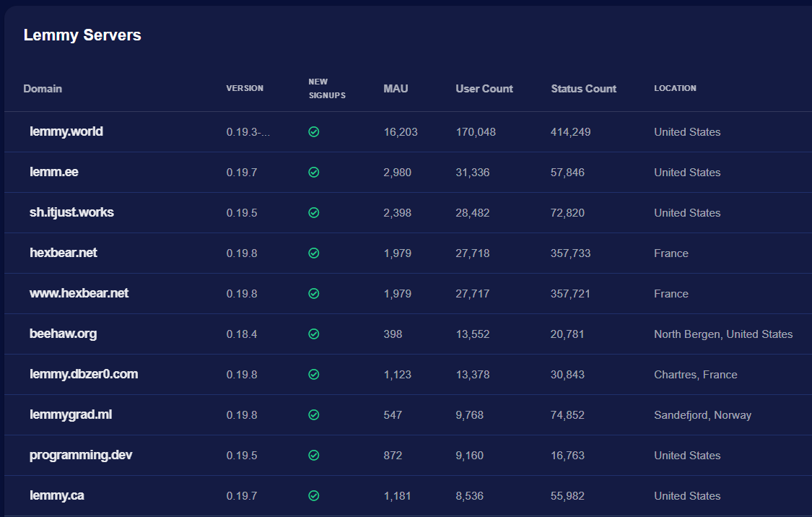This screenshot has height=517, width=812.
Task: Sort by the VERSION column header
Action: [245, 88]
